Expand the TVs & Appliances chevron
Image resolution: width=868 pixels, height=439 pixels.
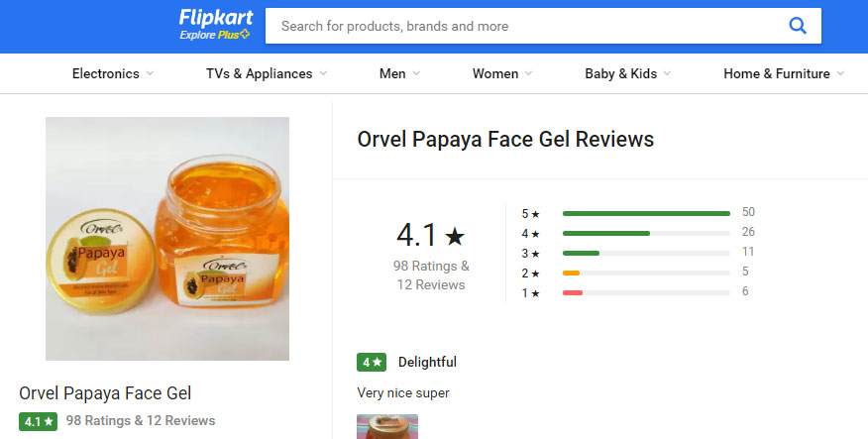point(323,73)
